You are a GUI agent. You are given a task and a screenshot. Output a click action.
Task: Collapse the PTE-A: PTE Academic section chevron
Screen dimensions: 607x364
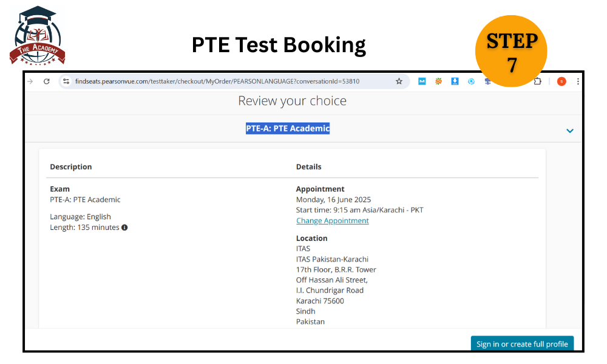pyautogui.click(x=570, y=131)
